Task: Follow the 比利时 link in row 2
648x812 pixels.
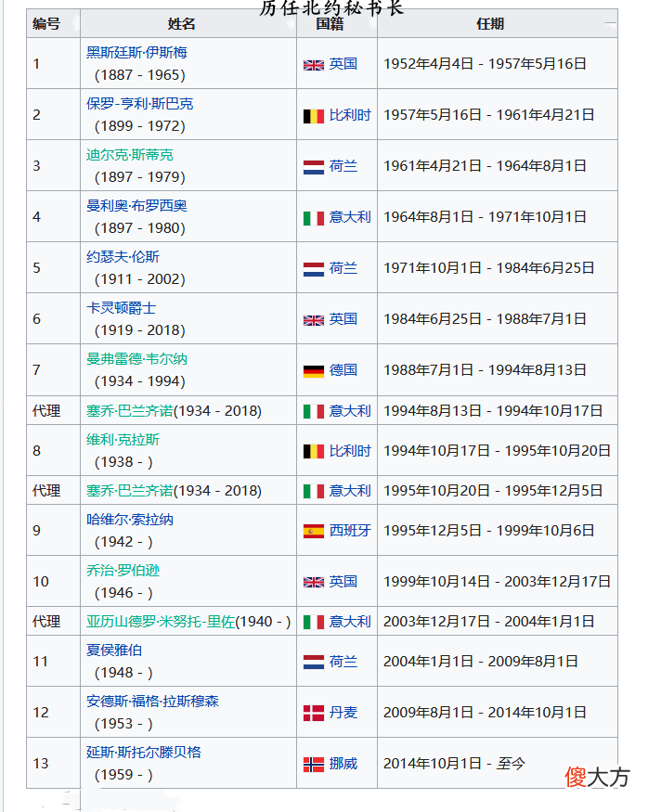Action: click(x=350, y=115)
